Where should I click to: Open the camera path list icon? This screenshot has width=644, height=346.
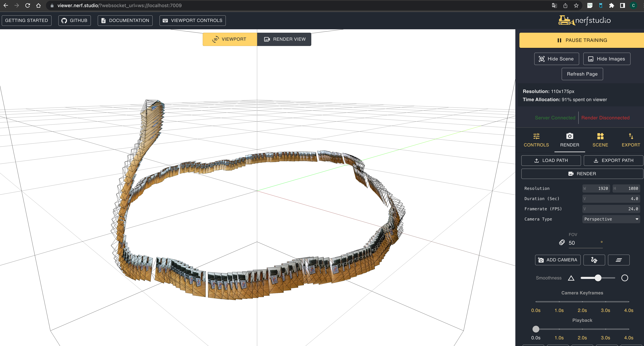[619, 260]
